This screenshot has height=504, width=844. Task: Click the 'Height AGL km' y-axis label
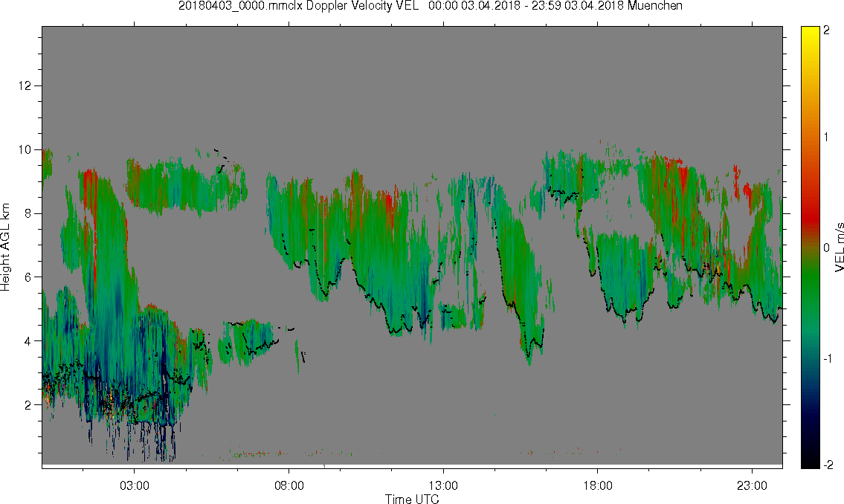click(5, 248)
